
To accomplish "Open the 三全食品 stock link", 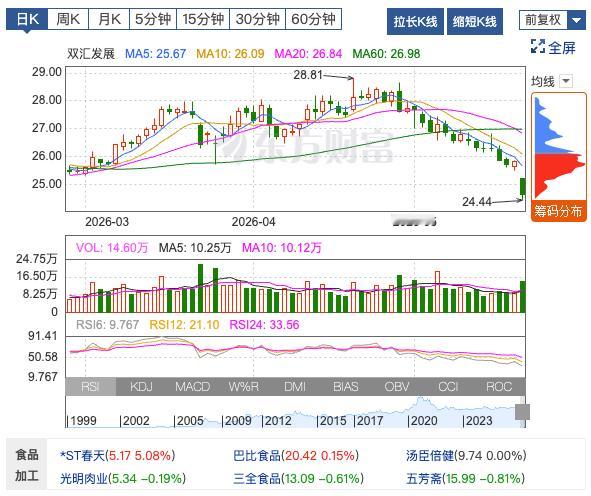I will pyautogui.click(x=257, y=479).
